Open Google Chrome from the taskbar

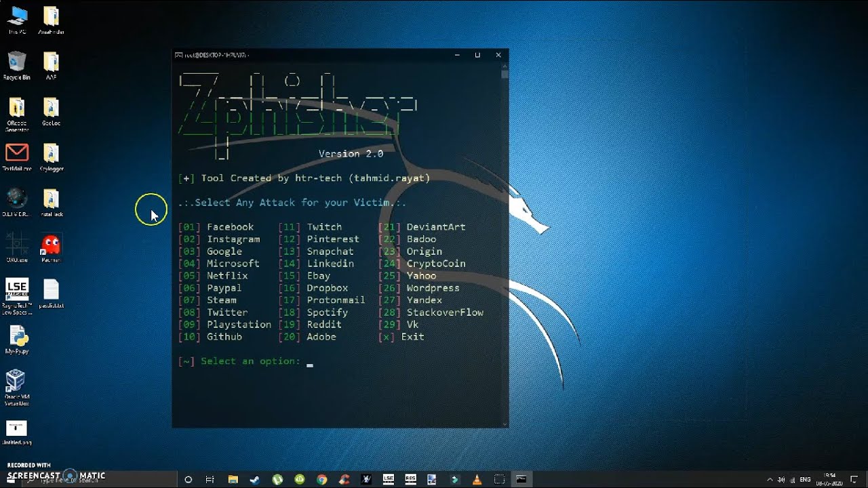pyautogui.click(x=322, y=479)
